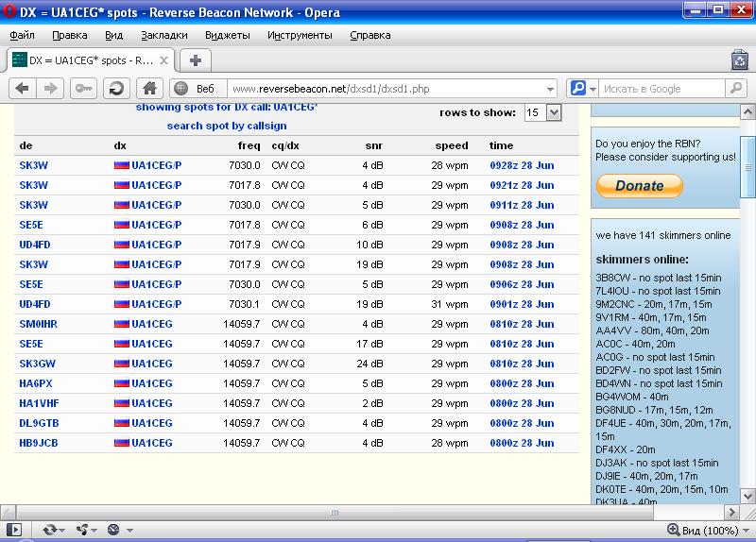The width and height of the screenshot is (756, 542).
Task: Open the Закладки menu
Action: point(163,35)
